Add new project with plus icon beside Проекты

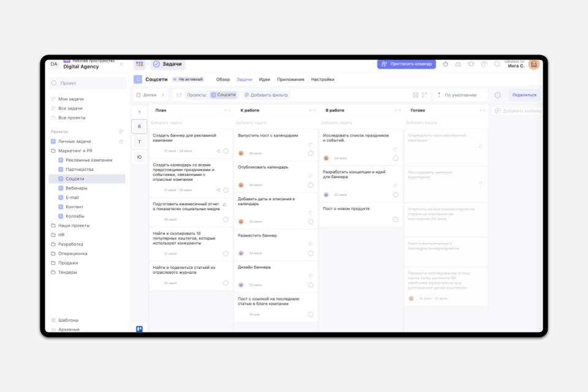point(121,132)
